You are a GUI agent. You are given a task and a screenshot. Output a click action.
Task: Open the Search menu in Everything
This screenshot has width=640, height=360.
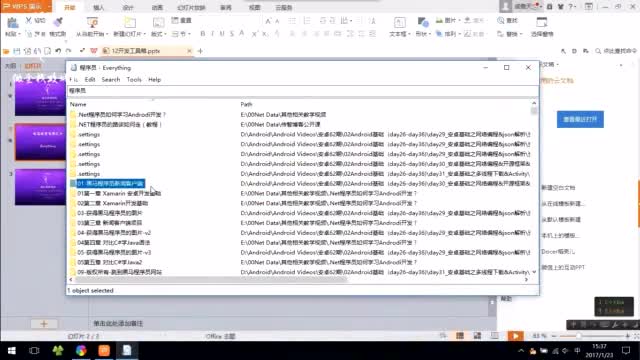[111, 80]
